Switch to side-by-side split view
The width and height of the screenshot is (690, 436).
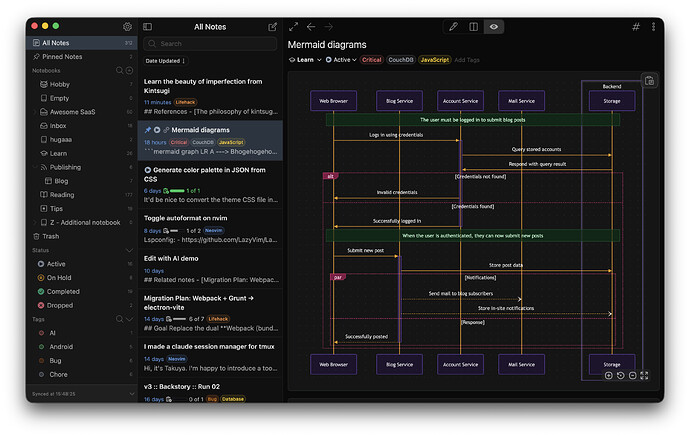[473, 27]
